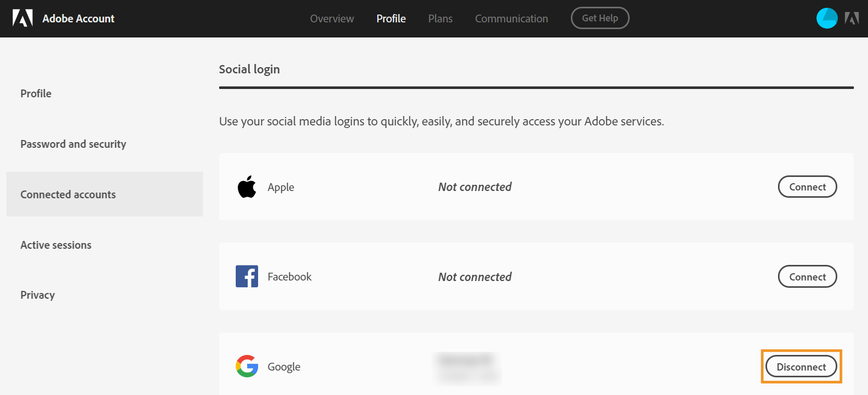The height and width of the screenshot is (395, 868).
Task: Disconnect the Google account
Action: (x=801, y=366)
